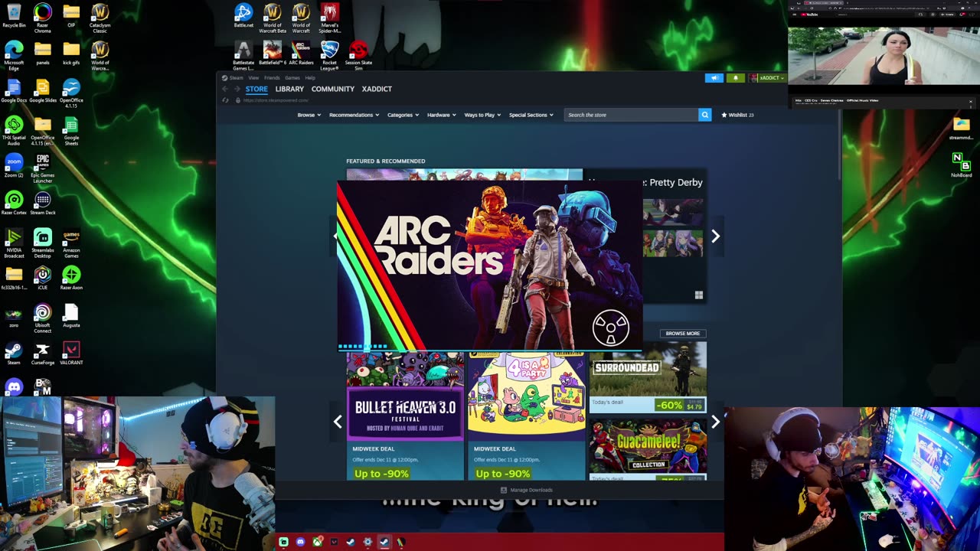Open NVIDIA Broadcast desktop icon
The height and width of the screenshot is (551, 980).
click(14, 244)
